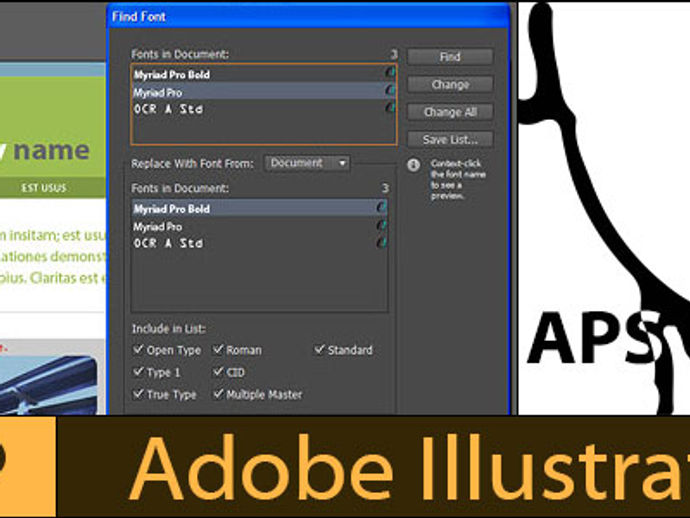Select Myriad Pro Bold in replacement list

pos(259,209)
